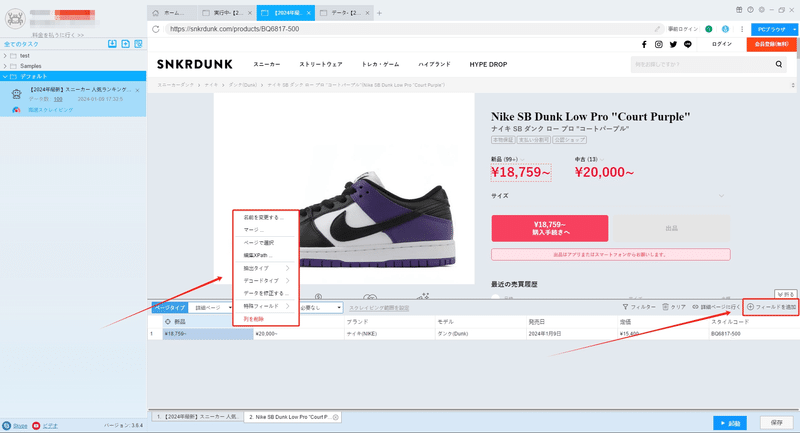The image size is (800, 433).
Task: Collapse the デフォルト folder
Action: click(5, 76)
